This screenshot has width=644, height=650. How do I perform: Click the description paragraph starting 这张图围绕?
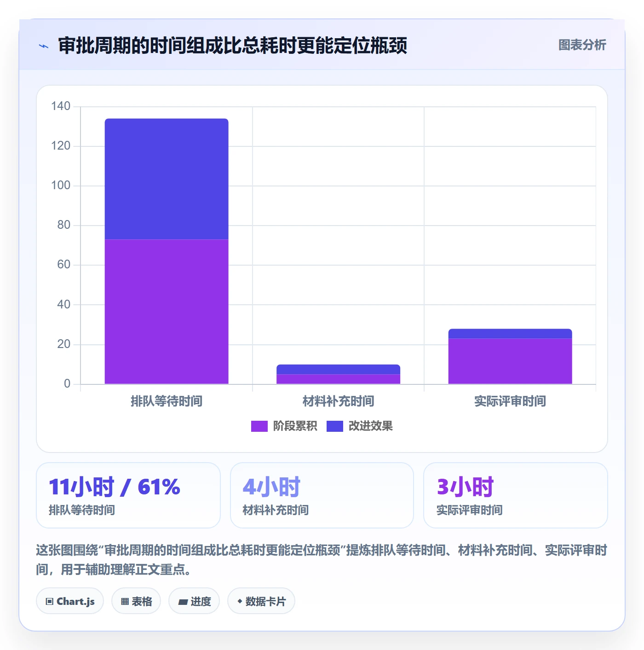(x=322, y=560)
